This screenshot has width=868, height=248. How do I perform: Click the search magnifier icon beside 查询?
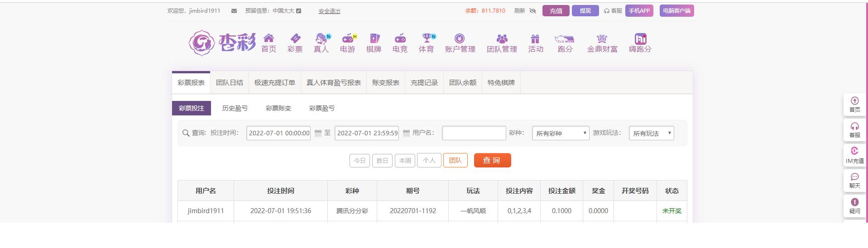[186, 133]
